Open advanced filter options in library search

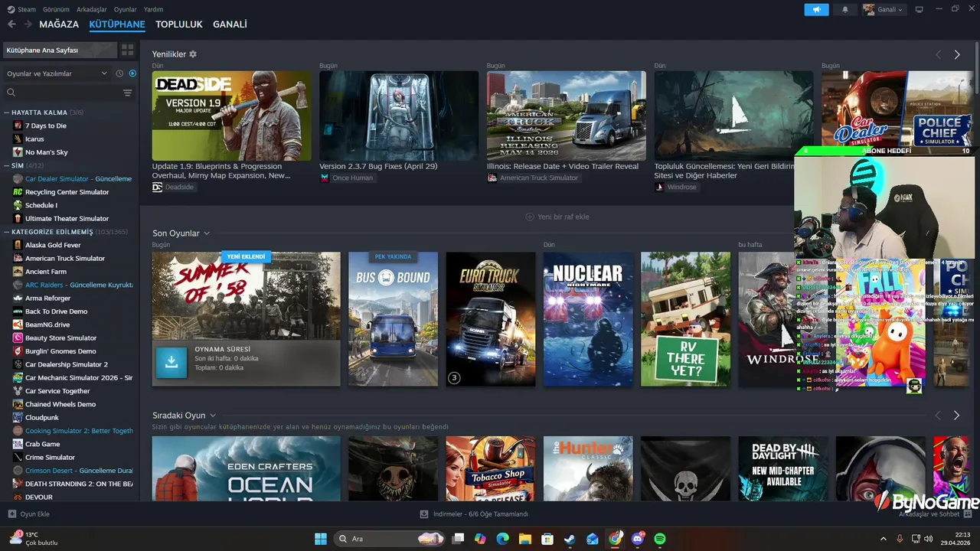click(127, 93)
